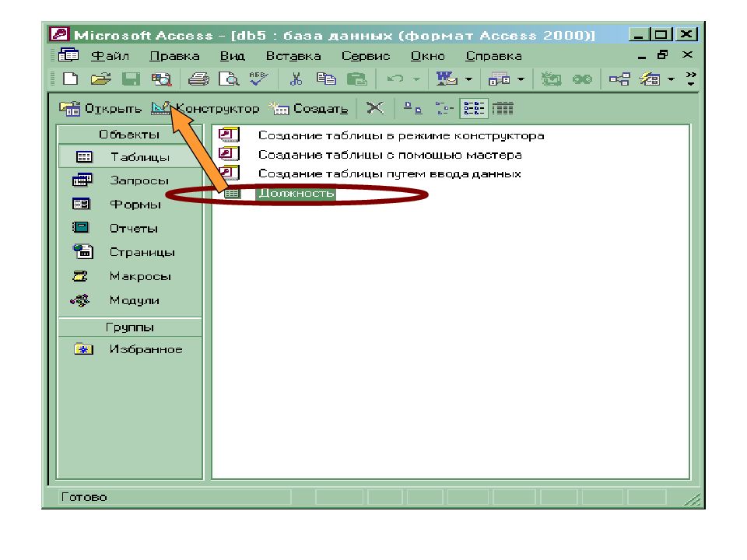
Task: Open the Справка menu
Action: click(493, 56)
